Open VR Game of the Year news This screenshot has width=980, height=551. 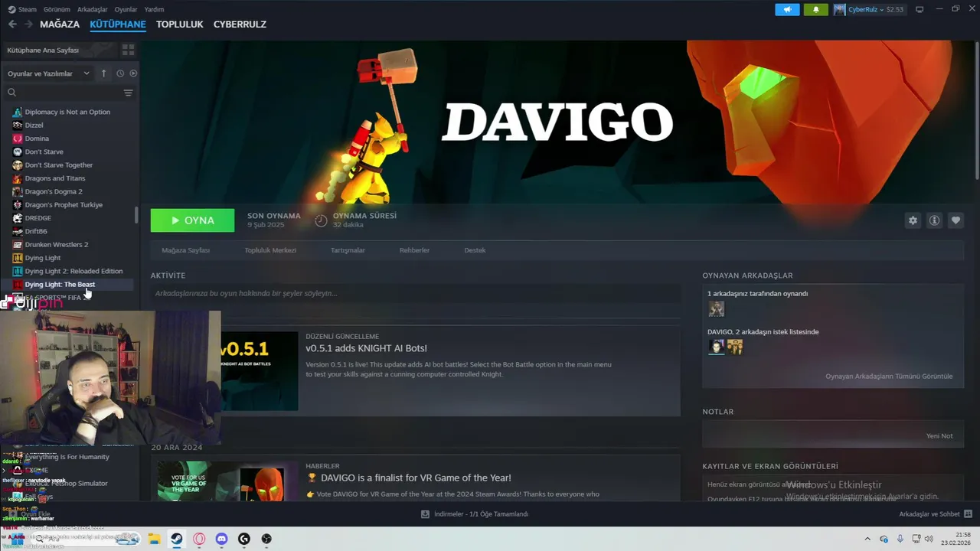coord(408,478)
